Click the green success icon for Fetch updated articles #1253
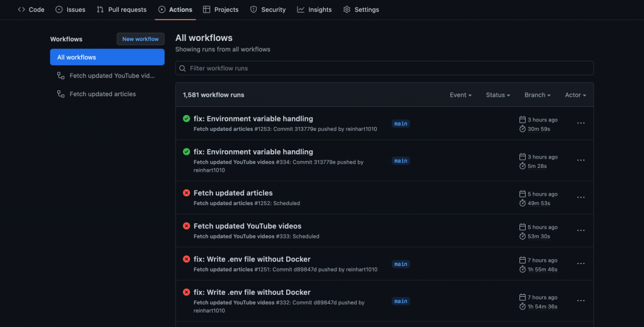 tap(186, 119)
